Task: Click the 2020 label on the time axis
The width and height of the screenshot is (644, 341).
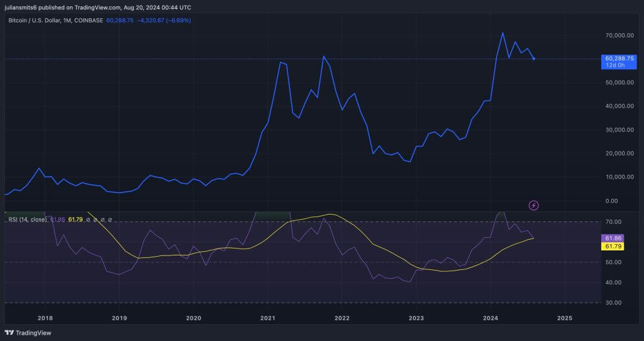Action: 194,318
